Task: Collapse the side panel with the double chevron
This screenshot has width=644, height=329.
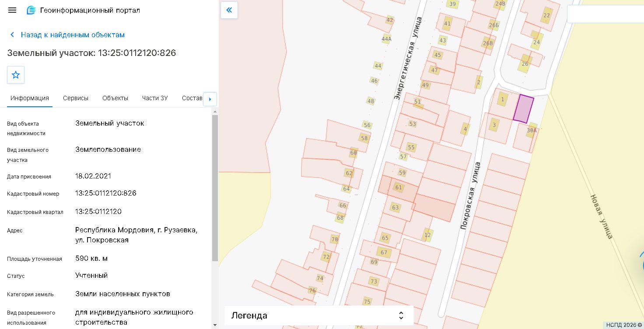Action: pos(229,10)
